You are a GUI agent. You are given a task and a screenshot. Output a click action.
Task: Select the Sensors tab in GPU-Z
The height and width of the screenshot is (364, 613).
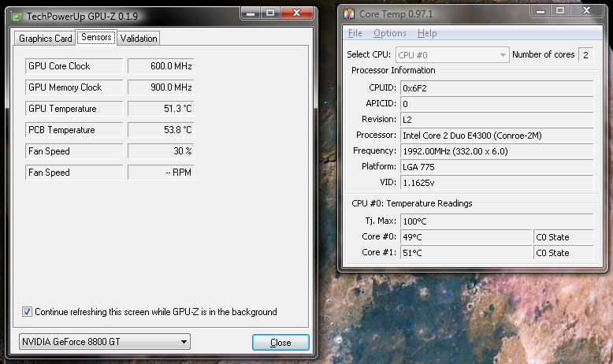pos(96,37)
